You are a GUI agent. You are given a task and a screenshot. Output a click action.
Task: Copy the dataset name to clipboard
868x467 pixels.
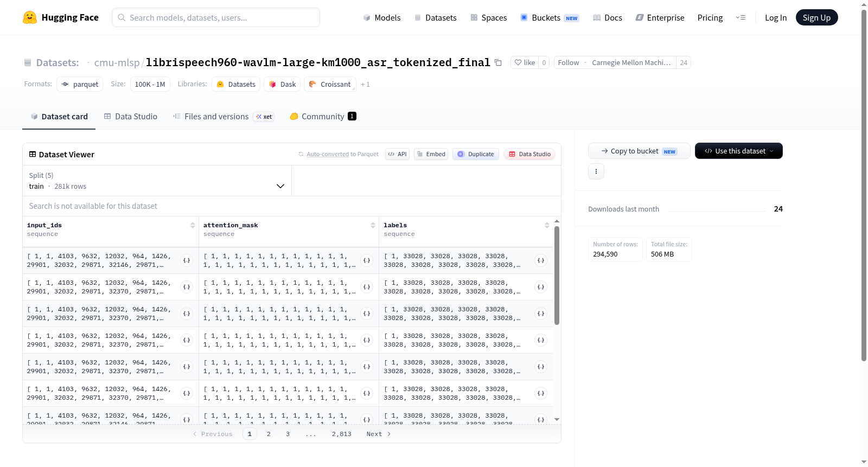[x=498, y=62]
